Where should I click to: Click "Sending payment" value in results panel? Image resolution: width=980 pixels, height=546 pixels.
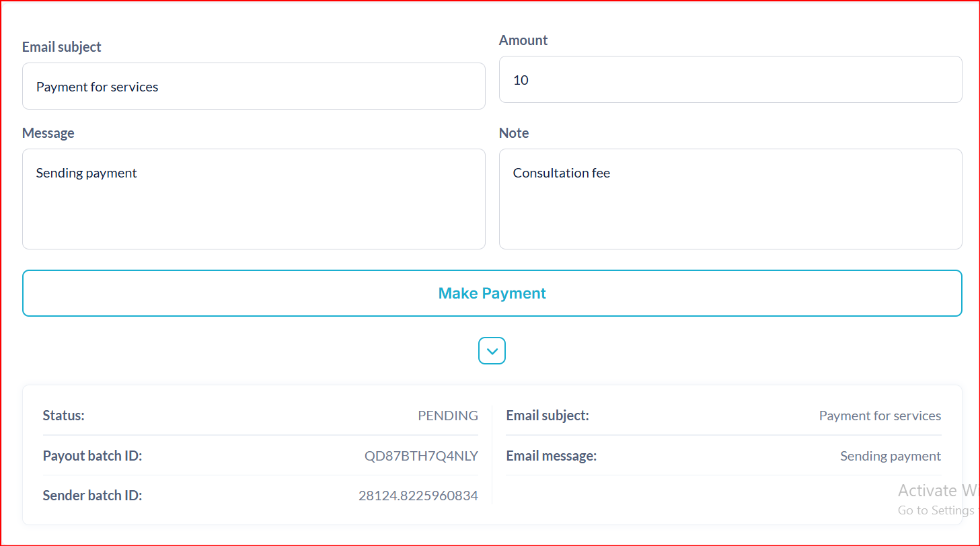pos(891,456)
